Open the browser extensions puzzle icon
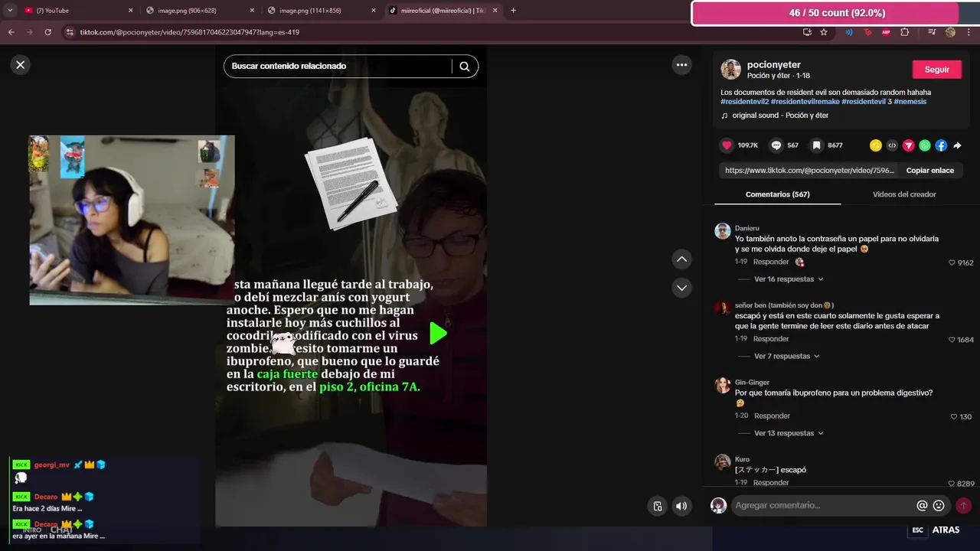The image size is (980, 551). [x=904, y=32]
